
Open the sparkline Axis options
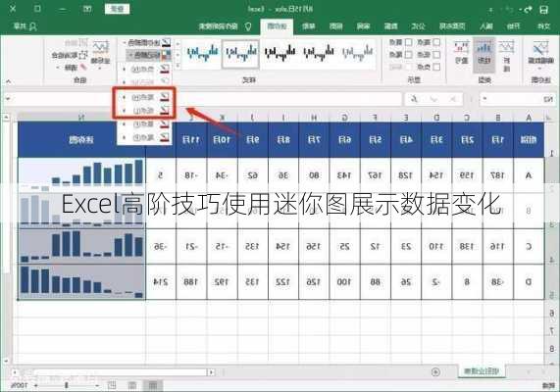tap(100, 53)
